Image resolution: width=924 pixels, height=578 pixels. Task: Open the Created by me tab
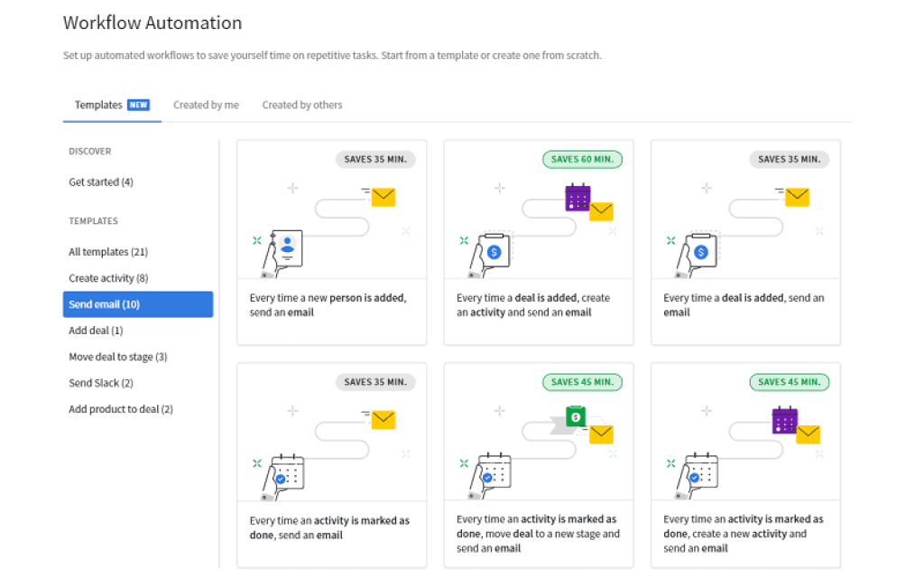(x=206, y=105)
